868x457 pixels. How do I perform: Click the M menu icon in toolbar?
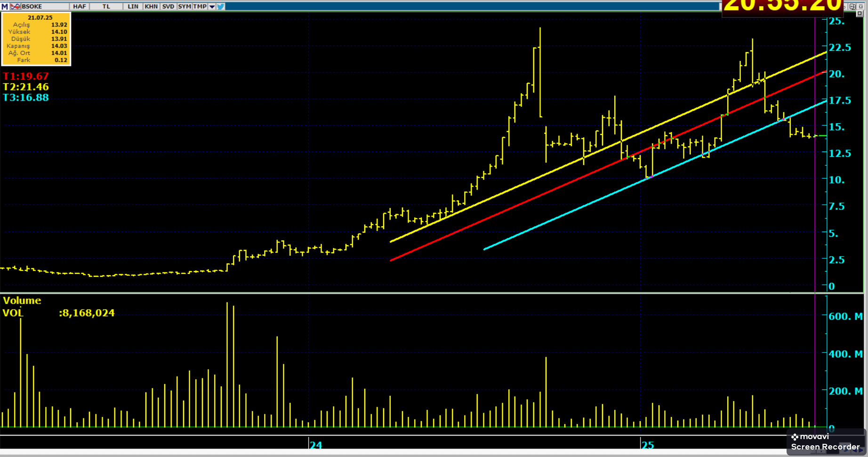click(4, 7)
